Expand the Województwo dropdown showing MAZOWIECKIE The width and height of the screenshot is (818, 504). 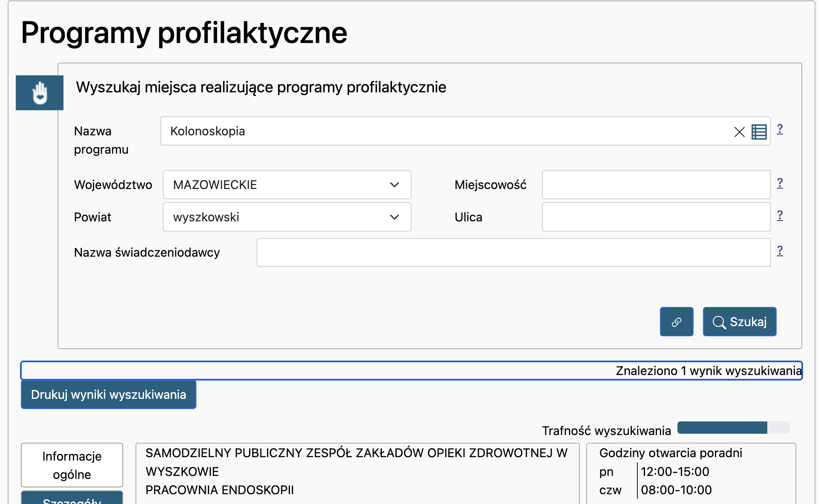click(287, 185)
